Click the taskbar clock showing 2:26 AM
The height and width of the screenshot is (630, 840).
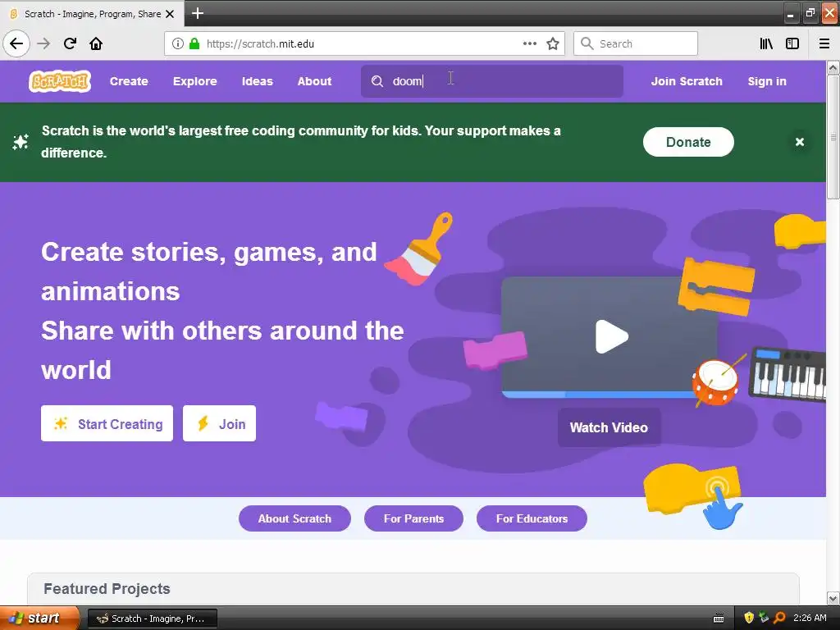tap(810, 618)
